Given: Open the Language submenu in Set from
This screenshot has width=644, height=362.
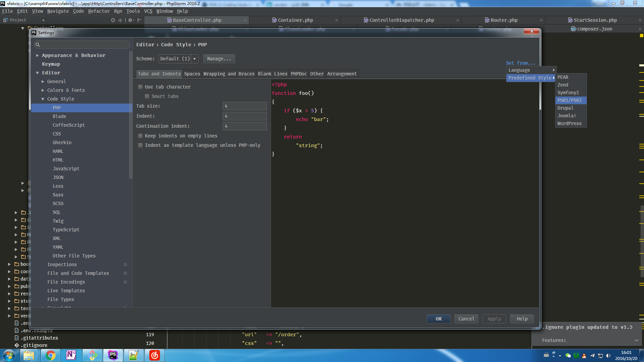Looking at the screenshot, I should click(531, 70).
